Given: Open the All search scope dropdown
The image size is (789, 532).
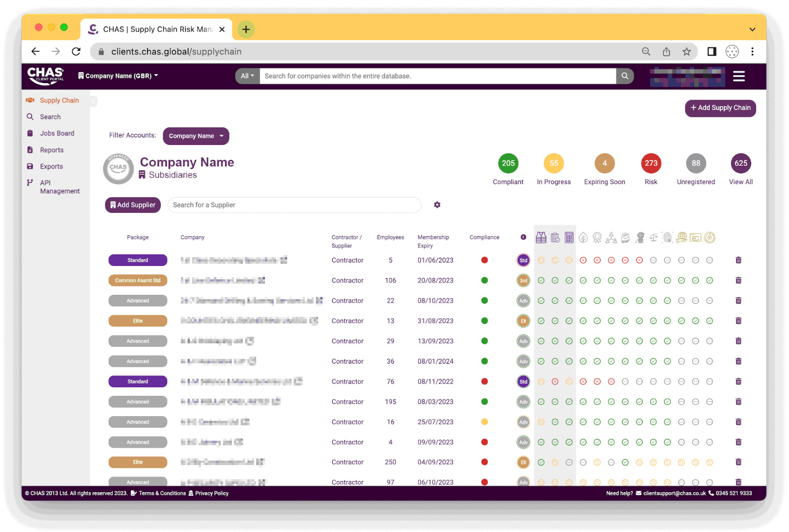Looking at the screenshot, I should 248,76.
